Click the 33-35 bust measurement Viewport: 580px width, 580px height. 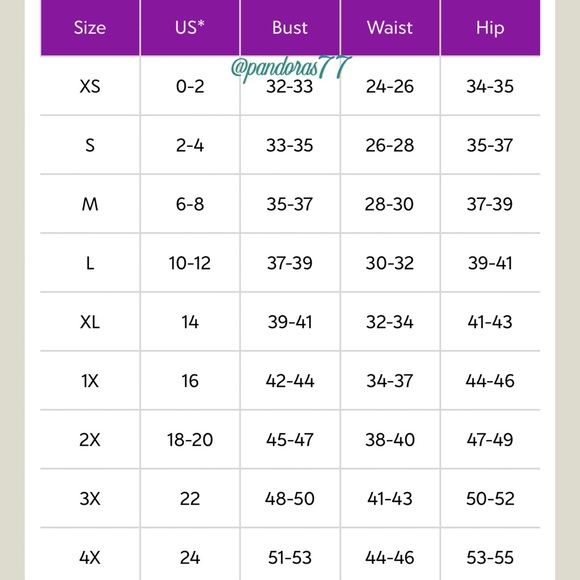[x=290, y=145]
